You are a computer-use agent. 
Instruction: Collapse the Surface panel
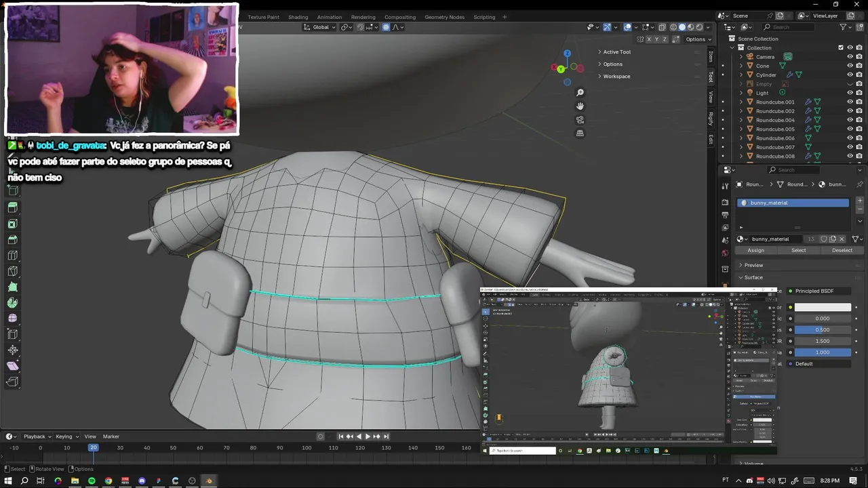(x=752, y=277)
